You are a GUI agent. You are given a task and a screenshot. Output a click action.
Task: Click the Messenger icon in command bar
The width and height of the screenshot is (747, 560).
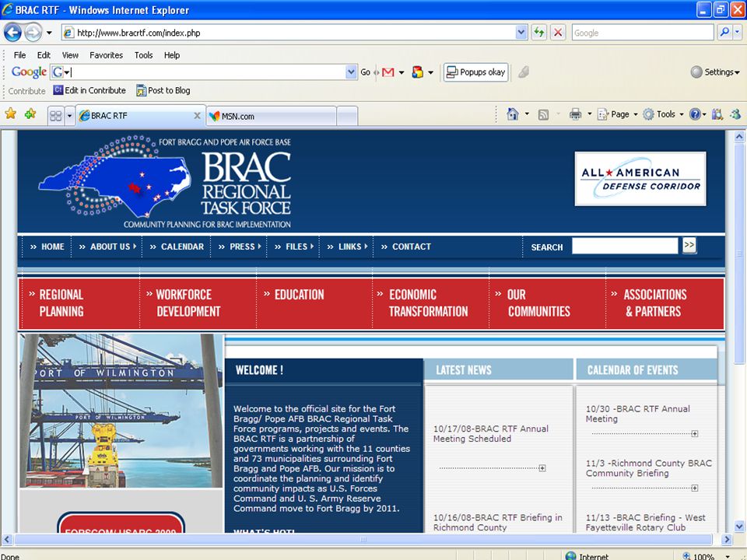tap(735, 114)
